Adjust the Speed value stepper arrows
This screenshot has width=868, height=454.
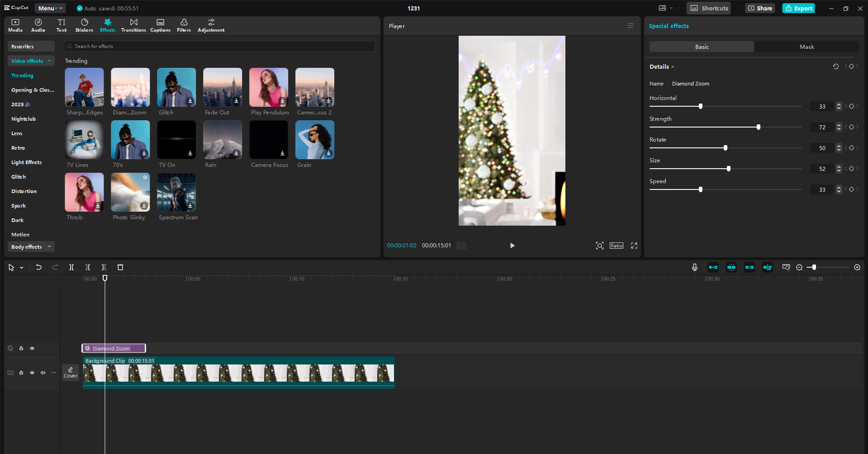(x=839, y=189)
